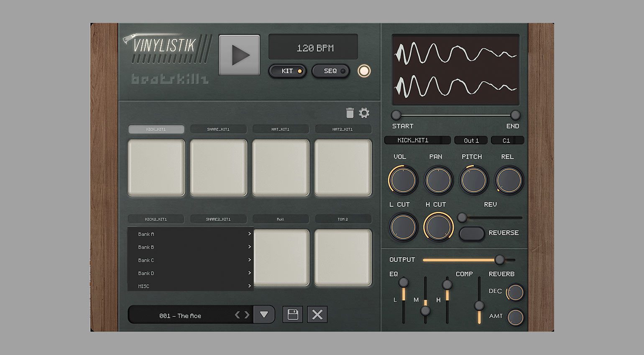Trigger the SNARE_KIT1 drum pad
This screenshot has height=355, width=644.
point(218,167)
